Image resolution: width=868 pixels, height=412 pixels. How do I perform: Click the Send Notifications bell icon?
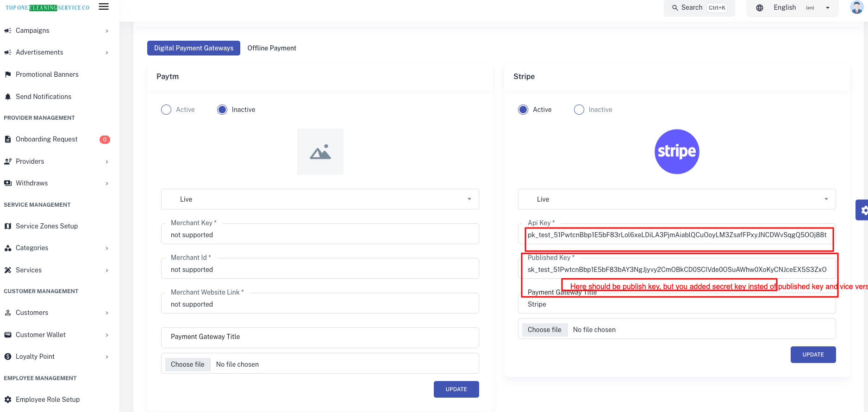8,97
